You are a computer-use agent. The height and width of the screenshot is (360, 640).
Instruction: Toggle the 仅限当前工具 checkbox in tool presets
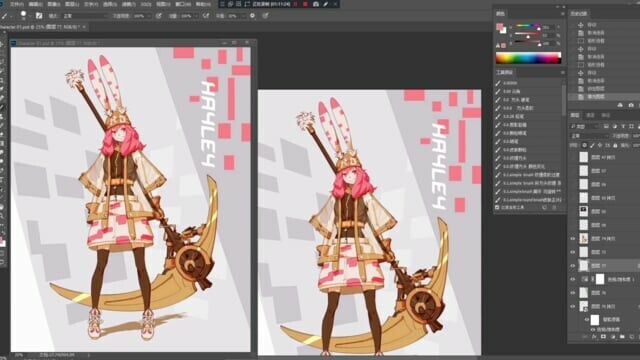497,207
